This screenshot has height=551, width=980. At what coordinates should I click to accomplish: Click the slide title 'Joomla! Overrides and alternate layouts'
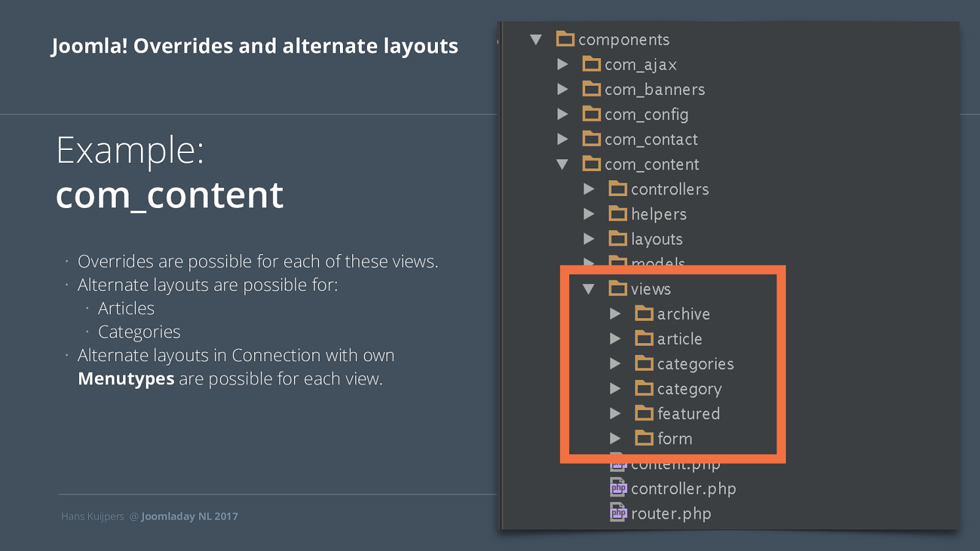[255, 47]
